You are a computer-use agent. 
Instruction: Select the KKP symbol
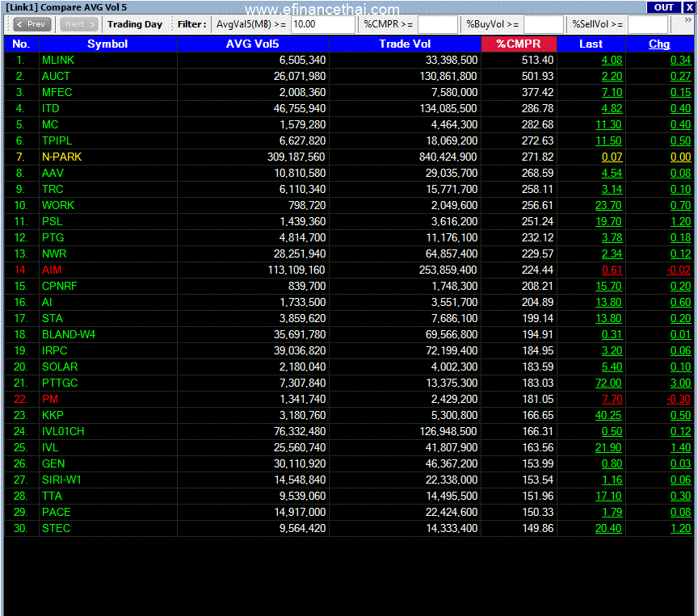pos(53,416)
